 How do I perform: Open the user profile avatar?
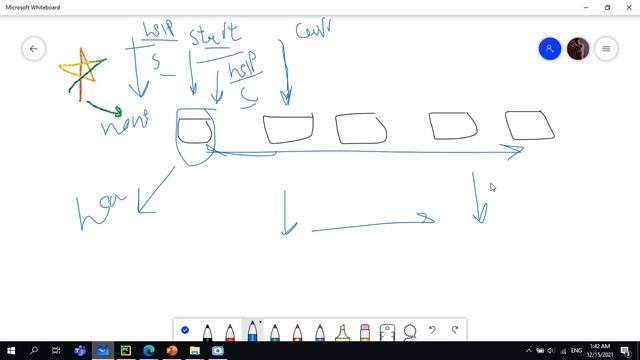pos(578,49)
